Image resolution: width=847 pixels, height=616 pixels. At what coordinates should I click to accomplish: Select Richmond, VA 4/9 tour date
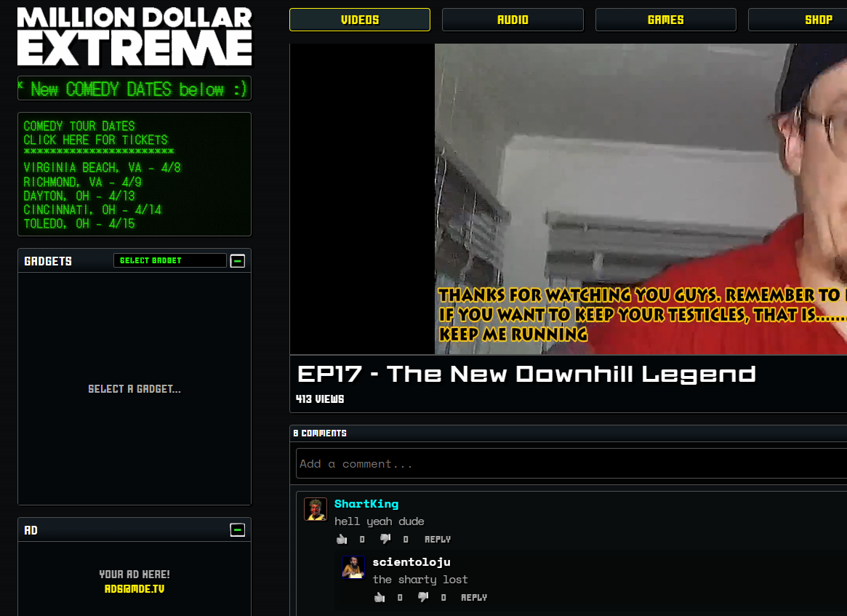[x=83, y=182]
